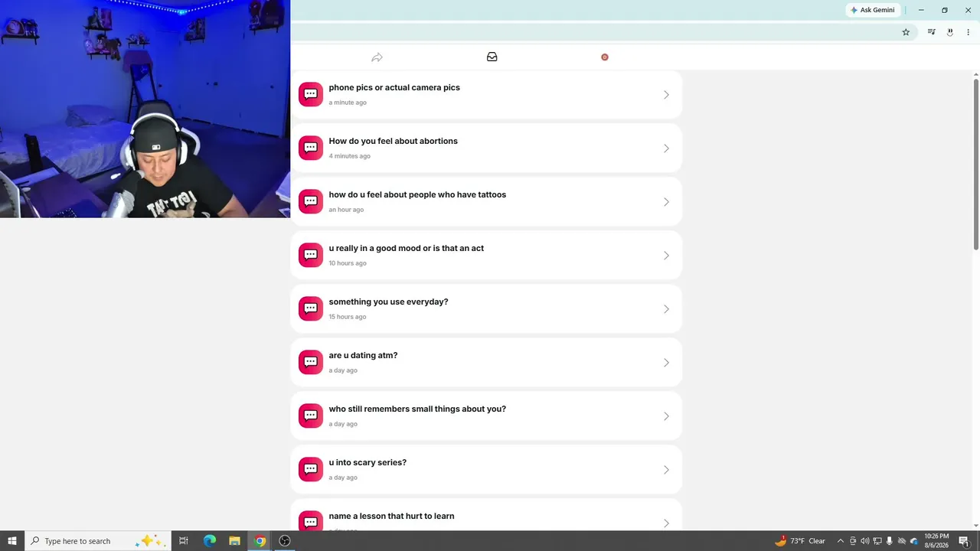Screen dimensions: 980x551
Task: Click the page vertical scrollbar thumb
Action: coord(976,164)
